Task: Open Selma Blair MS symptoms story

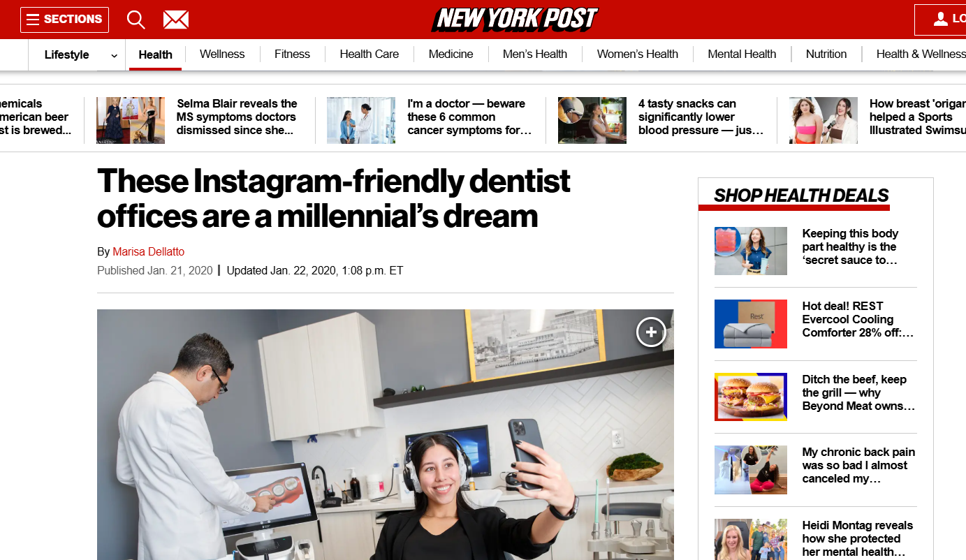Action: tap(236, 117)
